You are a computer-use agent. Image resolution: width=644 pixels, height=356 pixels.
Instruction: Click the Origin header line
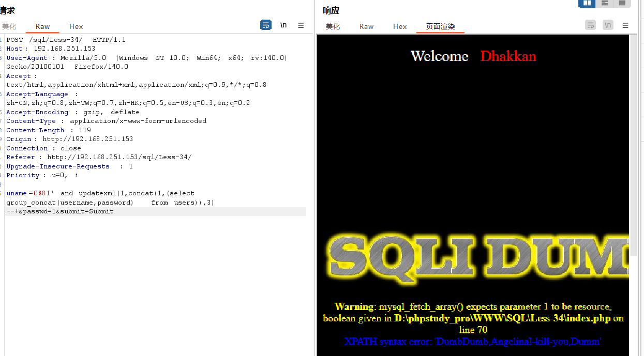(x=69, y=139)
